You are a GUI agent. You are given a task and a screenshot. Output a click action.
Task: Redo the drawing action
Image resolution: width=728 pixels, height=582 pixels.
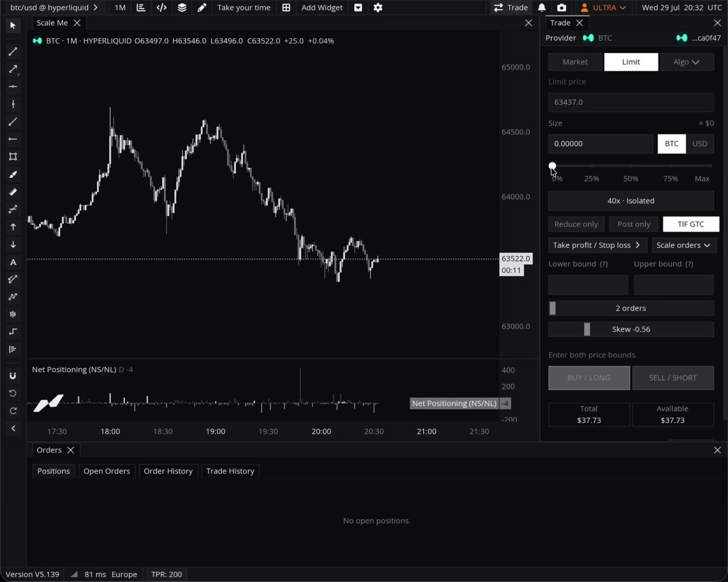(13, 411)
